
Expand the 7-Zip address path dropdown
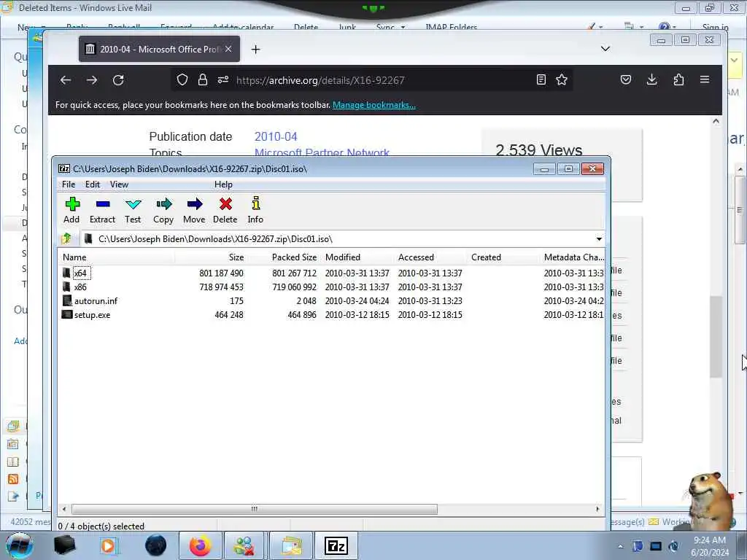click(x=599, y=239)
